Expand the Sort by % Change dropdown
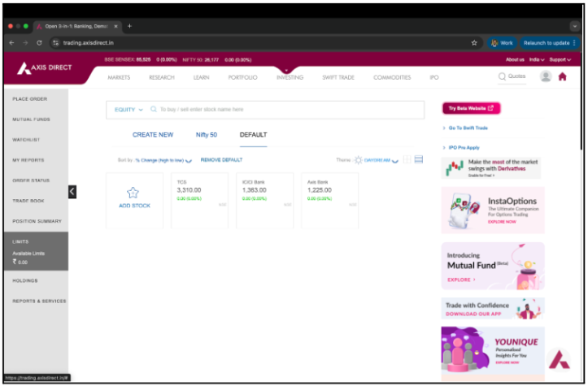The image size is (588, 386). click(189, 161)
